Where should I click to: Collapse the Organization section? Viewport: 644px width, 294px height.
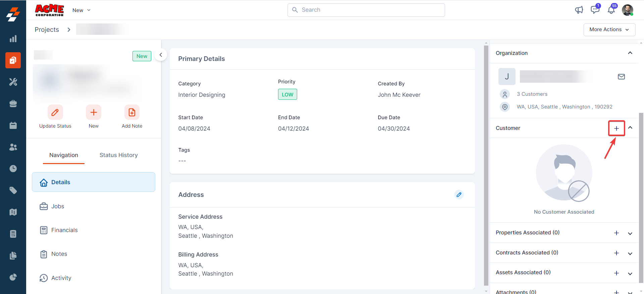click(x=630, y=53)
